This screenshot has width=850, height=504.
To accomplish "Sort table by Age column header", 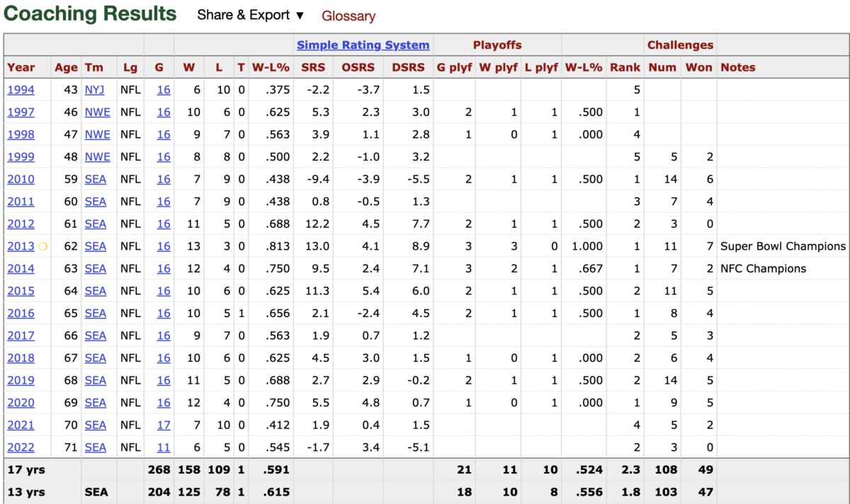I will coord(66,67).
